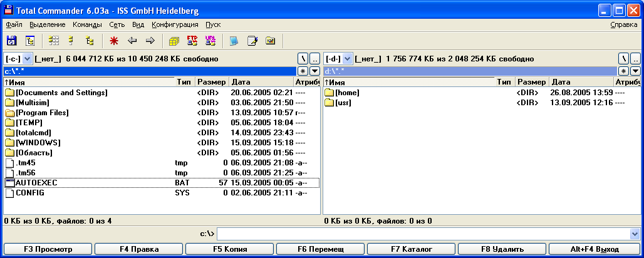Click the red asterisk invert selection icon
This screenshot has width=644, height=258.
coord(114,40)
